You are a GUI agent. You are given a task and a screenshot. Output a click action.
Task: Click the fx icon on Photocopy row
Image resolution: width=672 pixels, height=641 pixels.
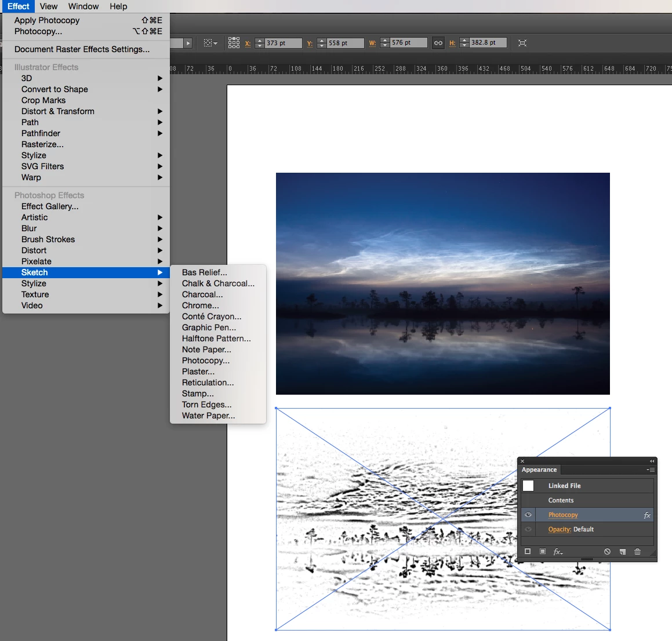647,515
